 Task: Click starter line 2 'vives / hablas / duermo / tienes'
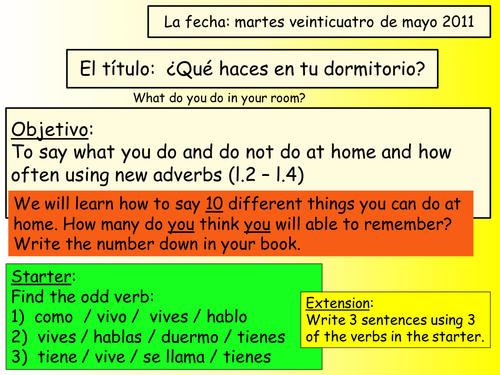[x=148, y=337]
